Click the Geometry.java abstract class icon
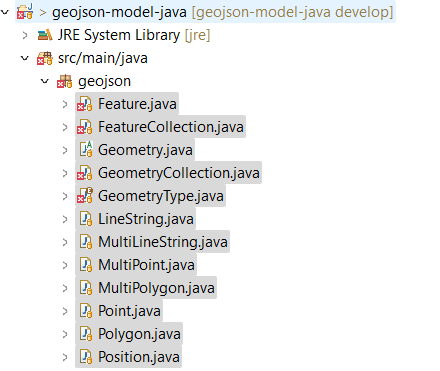 pyautogui.click(x=85, y=150)
